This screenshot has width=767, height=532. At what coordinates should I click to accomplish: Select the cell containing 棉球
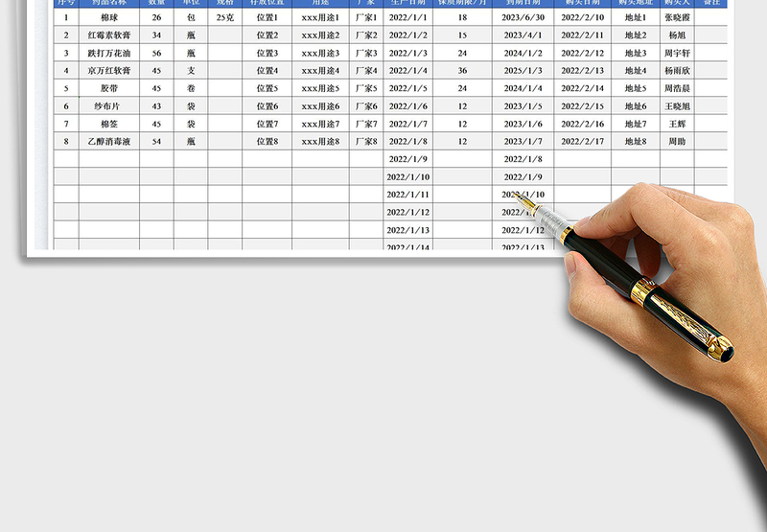(109, 17)
